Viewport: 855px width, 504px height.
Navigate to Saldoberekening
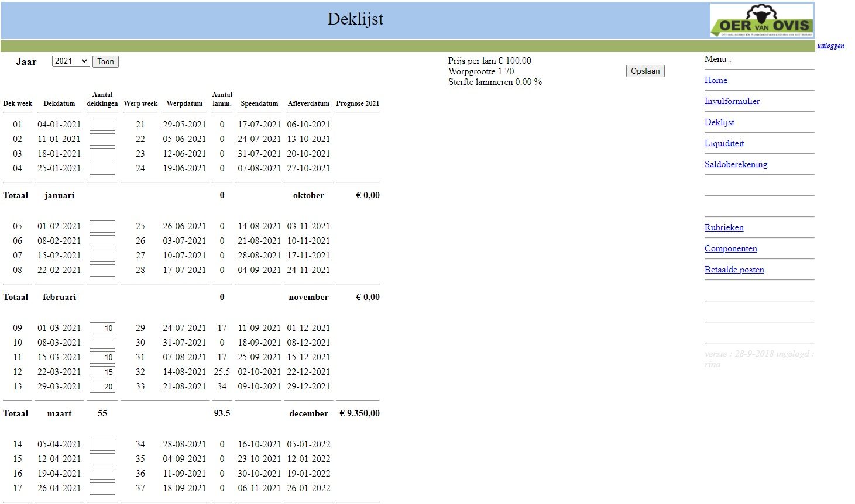point(736,164)
